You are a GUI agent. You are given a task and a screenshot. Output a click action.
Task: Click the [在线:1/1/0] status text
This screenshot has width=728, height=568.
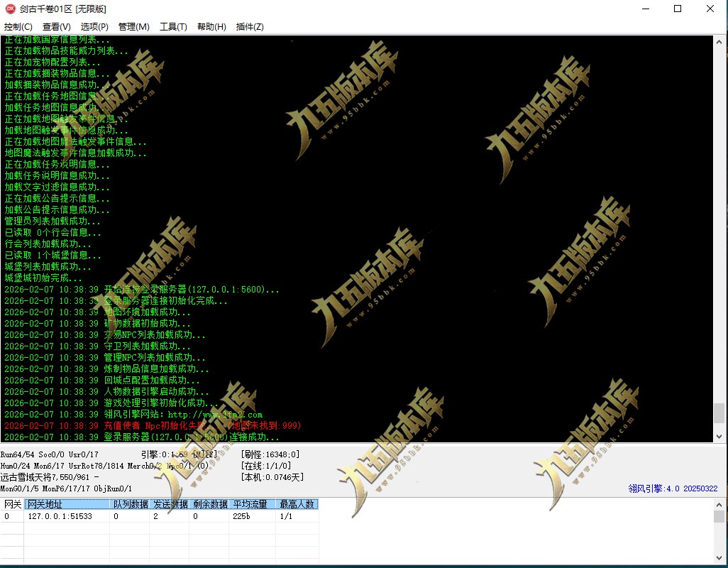point(265,465)
